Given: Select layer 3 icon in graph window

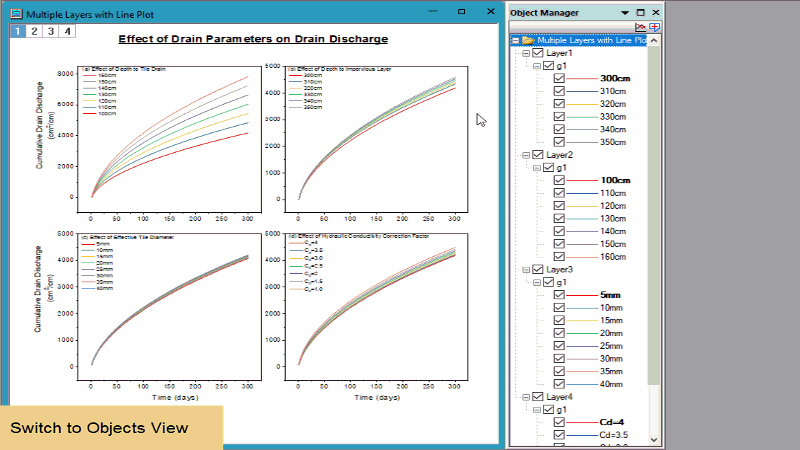Looking at the screenshot, I should click(x=51, y=31).
